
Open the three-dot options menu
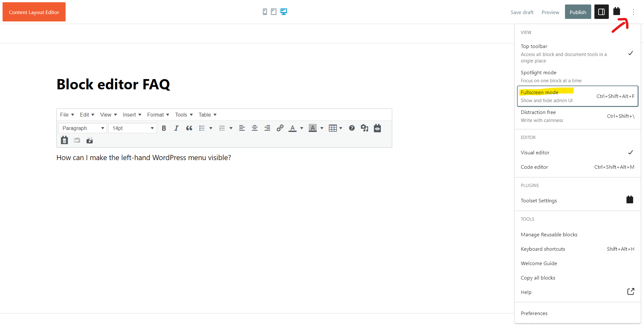(633, 12)
